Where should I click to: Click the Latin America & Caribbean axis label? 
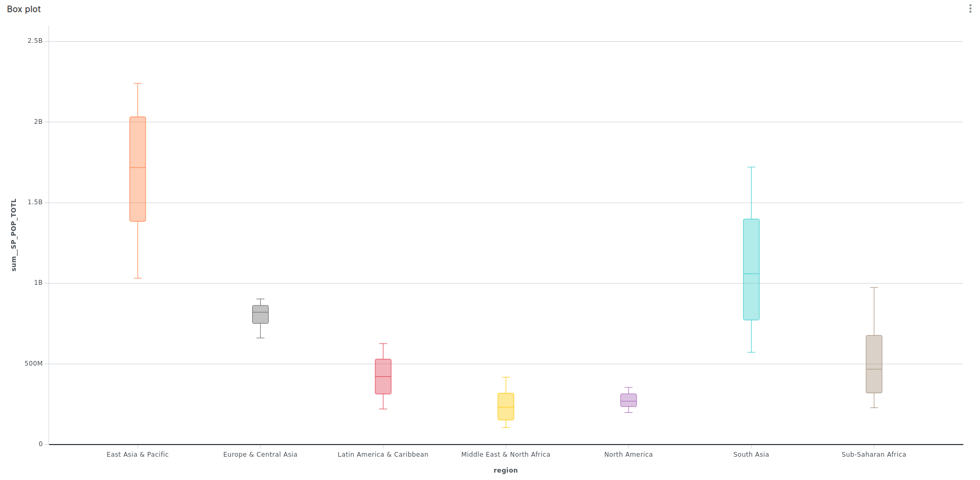click(x=383, y=455)
